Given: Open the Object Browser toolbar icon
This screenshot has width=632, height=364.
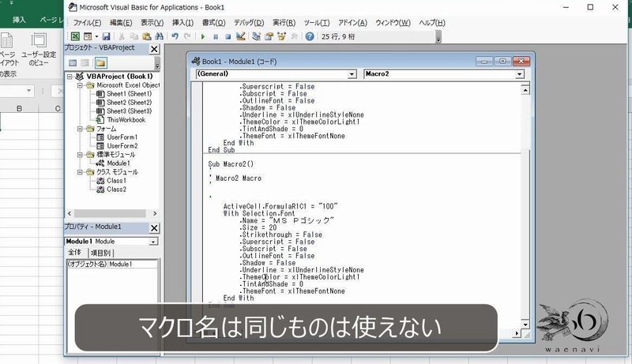Looking at the screenshot, I should tap(281, 36).
